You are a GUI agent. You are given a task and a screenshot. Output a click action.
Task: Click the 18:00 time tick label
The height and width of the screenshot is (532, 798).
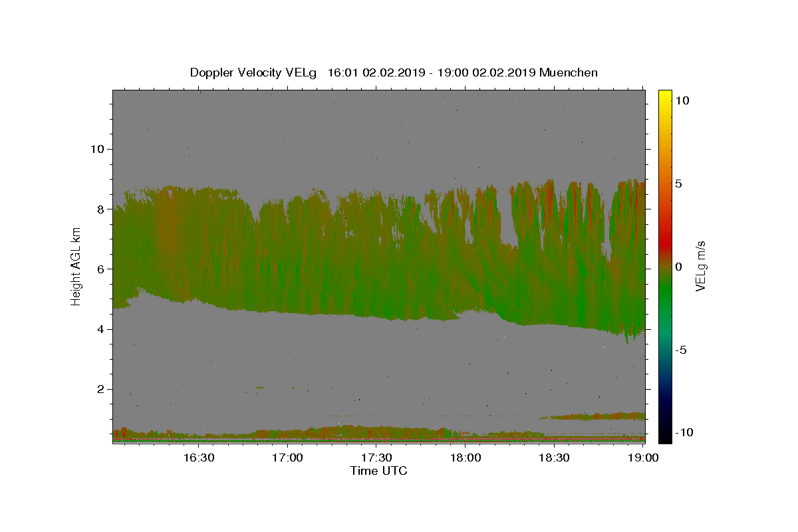click(x=465, y=458)
